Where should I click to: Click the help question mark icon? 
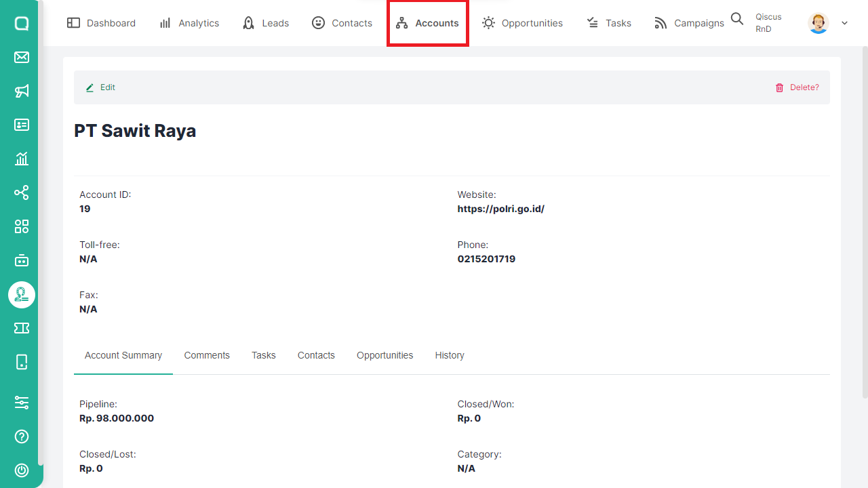pos(22,436)
